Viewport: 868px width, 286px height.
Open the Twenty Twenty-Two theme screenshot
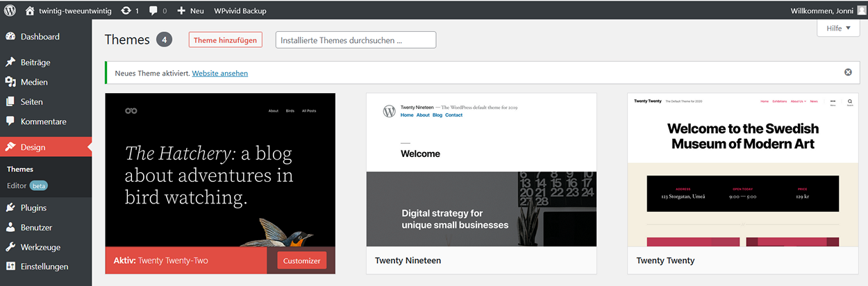point(220,169)
